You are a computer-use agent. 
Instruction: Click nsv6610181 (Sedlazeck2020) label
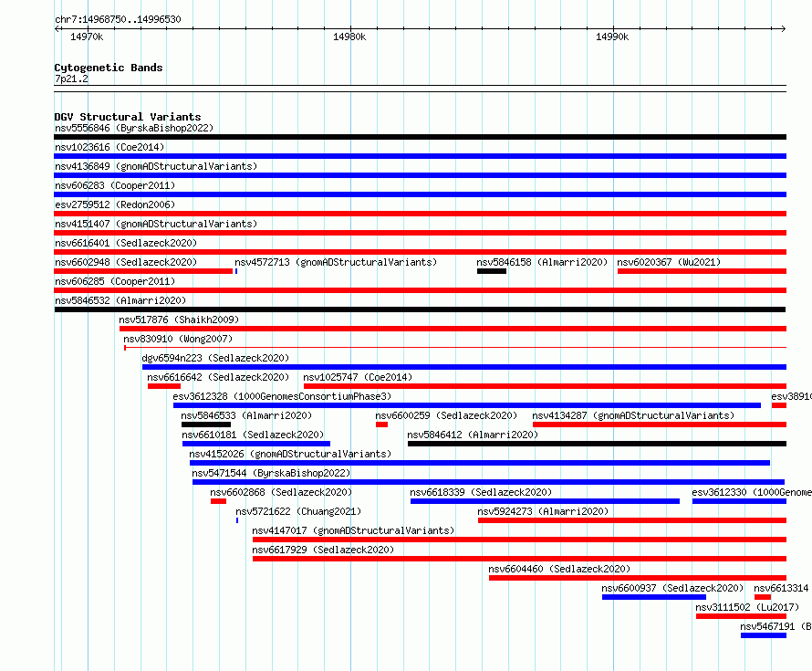coord(253,435)
